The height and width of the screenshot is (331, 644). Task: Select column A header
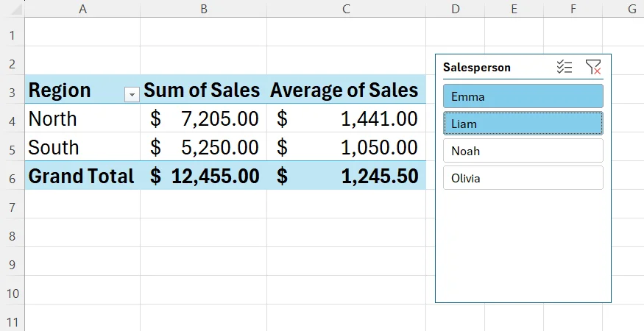click(82, 9)
